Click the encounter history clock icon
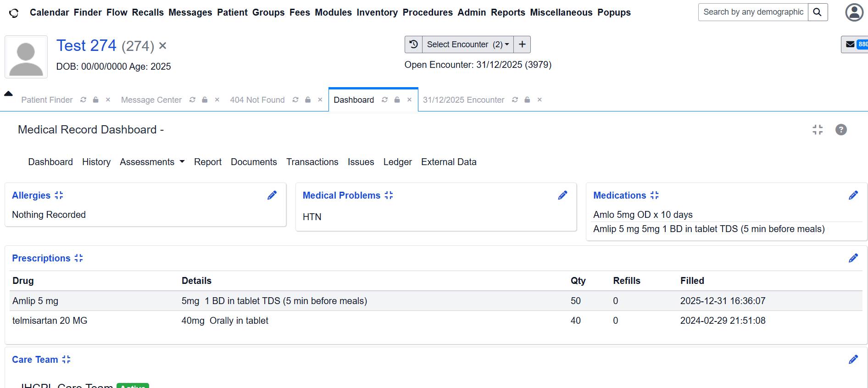This screenshot has width=868, height=388. [413, 44]
